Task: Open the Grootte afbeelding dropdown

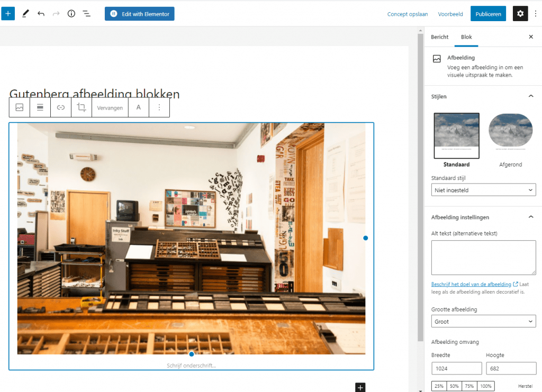Action: tap(483, 322)
